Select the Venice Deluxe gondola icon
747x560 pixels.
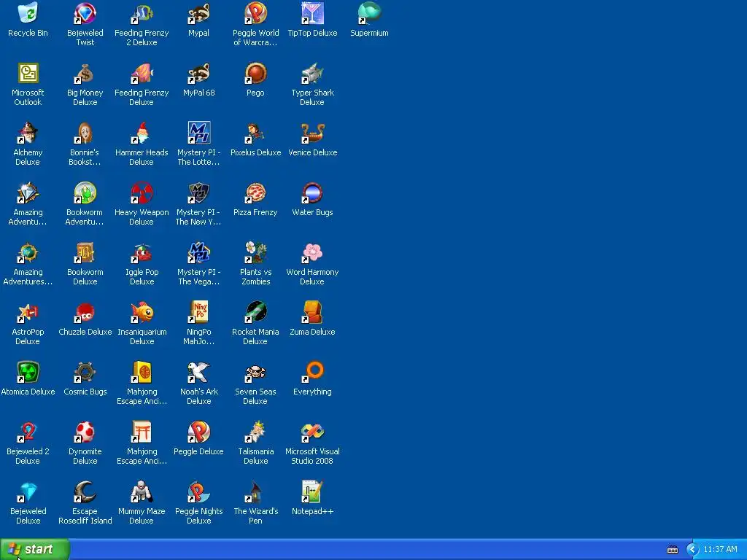pyautogui.click(x=312, y=133)
